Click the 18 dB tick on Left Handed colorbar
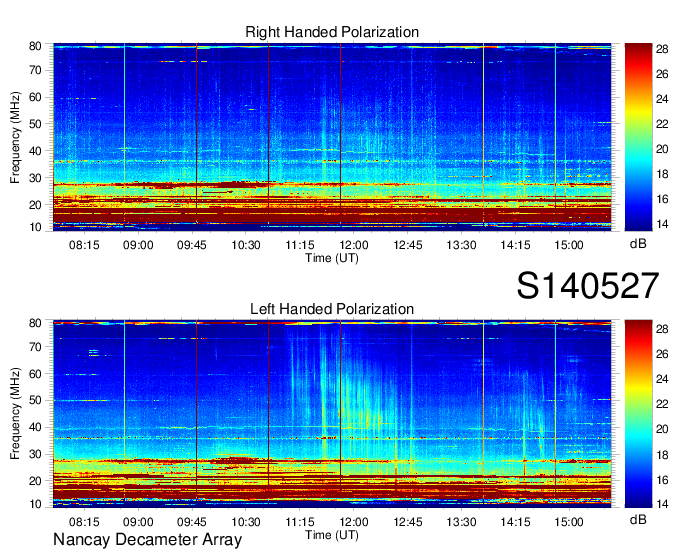The width and height of the screenshot is (680, 552). coord(662,454)
